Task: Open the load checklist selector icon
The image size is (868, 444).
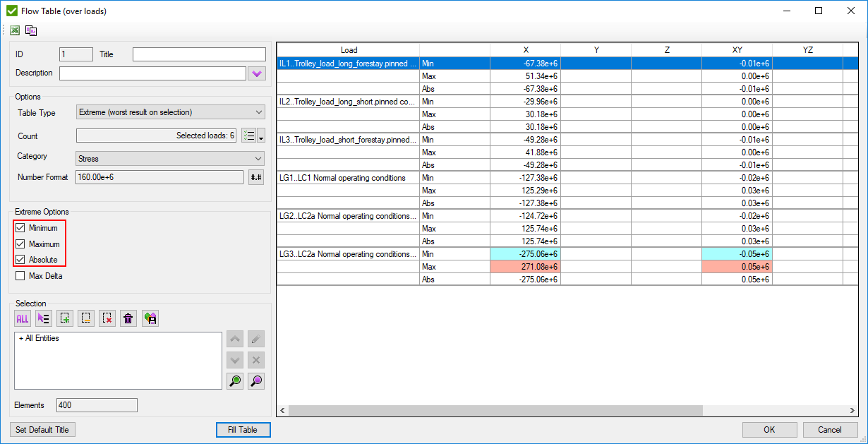Action: (248, 136)
